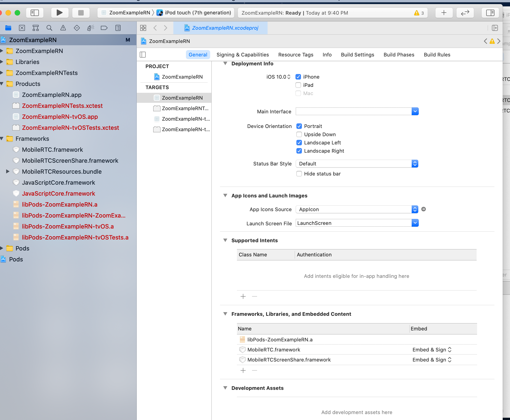The image size is (510, 420).
Task: Check the Hide status bar option
Action: pyautogui.click(x=299, y=174)
